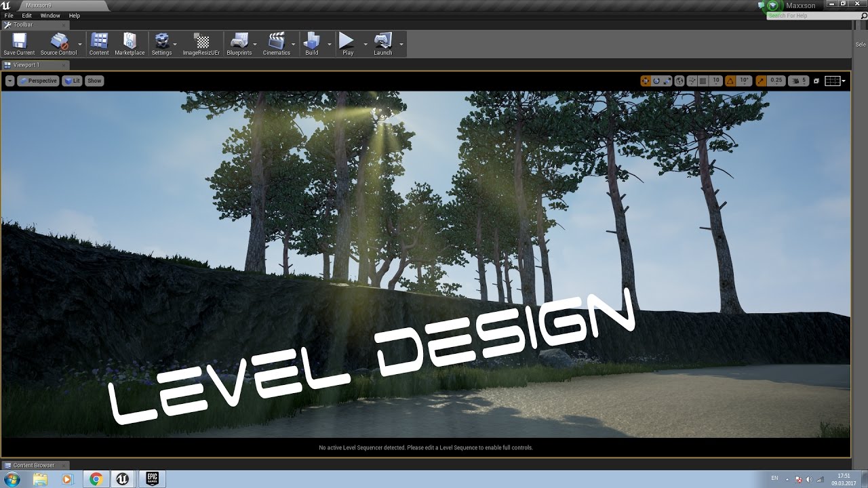Click the Build icon
Image resolution: width=868 pixels, height=488 pixels.
click(x=311, y=44)
